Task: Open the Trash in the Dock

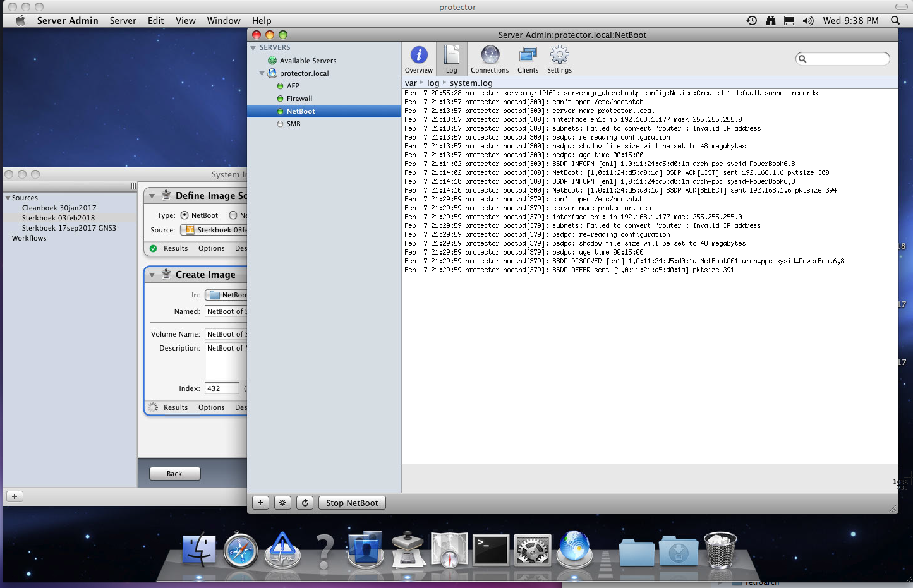Action: [x=720, y=549]
